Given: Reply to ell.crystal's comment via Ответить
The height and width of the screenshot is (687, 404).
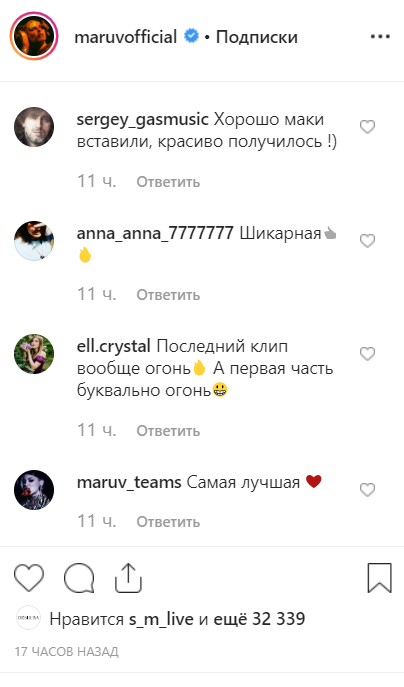Looking at the screenshot, I should point(168,431).
